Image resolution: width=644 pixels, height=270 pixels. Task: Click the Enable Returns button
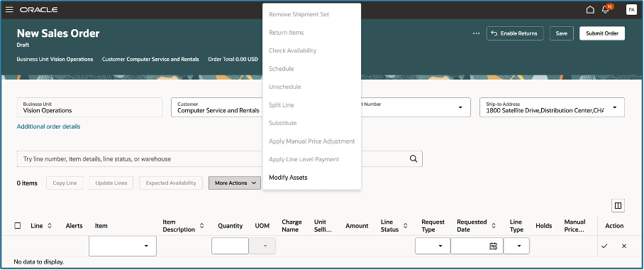[x=515, y=33]
